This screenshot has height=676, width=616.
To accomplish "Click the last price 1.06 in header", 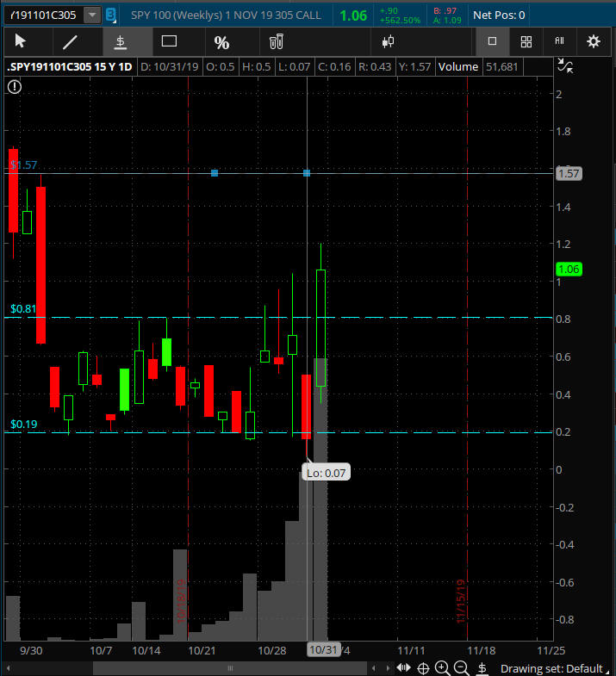I will tap(353, 16).
